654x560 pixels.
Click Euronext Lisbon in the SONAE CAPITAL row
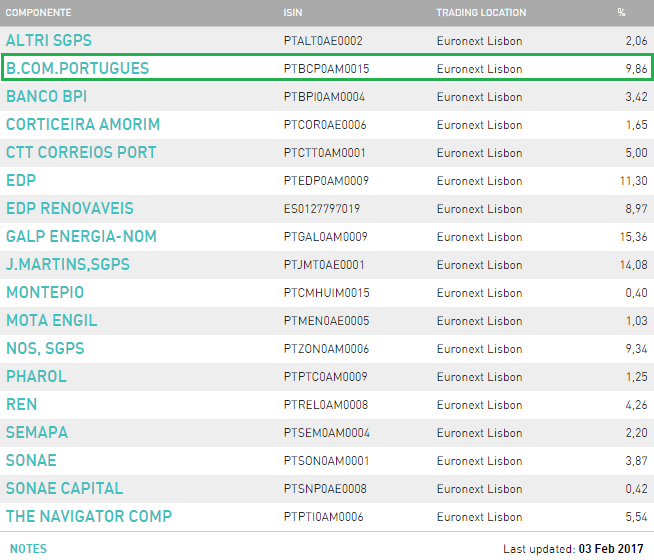(480, 489)
